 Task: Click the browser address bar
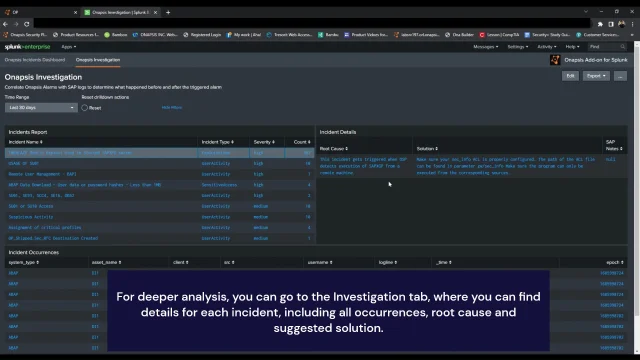(x=312, y=24)
